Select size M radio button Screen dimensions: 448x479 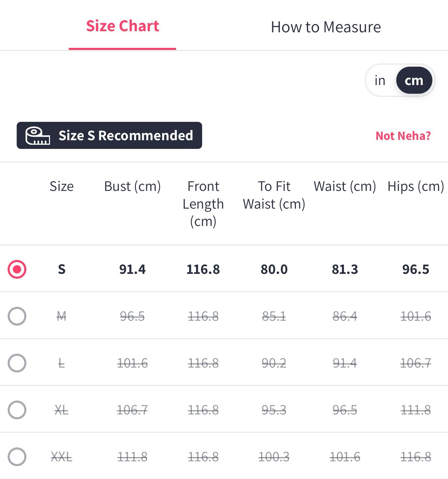[x=17, y=316]
